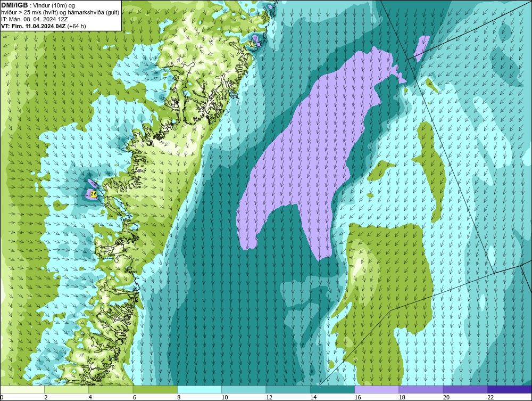Click the 14–16 m/s dark teal swatch

click(x=332, y=389)
